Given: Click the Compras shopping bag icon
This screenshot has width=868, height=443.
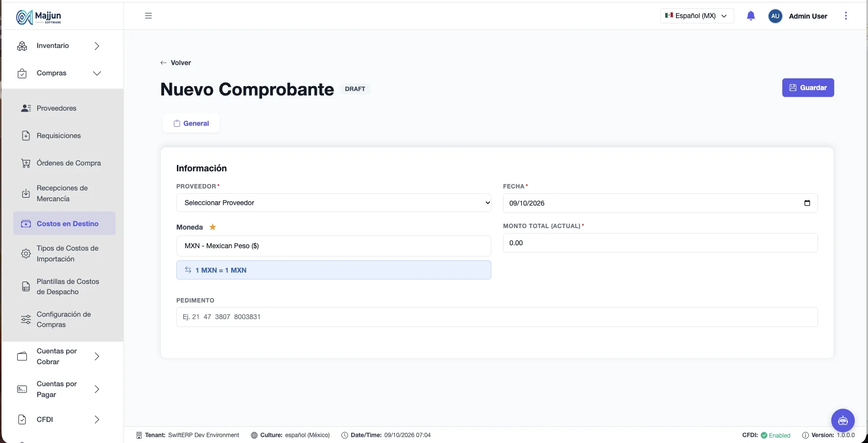Looking at the screenshot, I should click(22, 73).
